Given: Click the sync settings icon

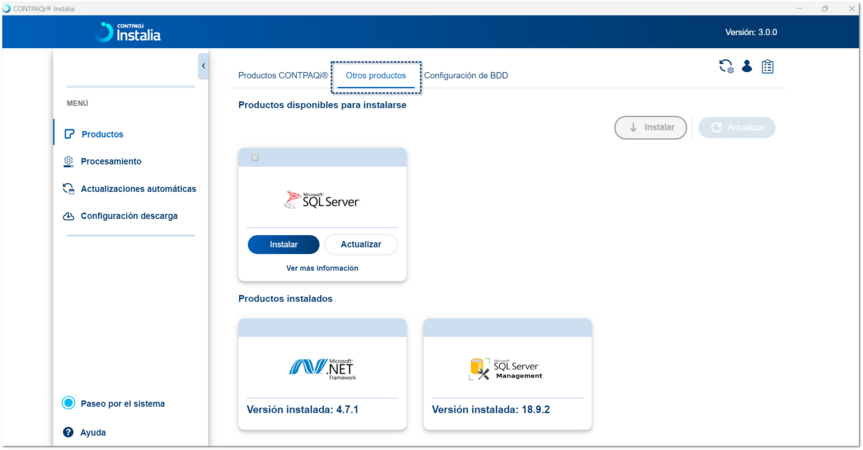Looking at the screenshot, I should coord(726,67).
